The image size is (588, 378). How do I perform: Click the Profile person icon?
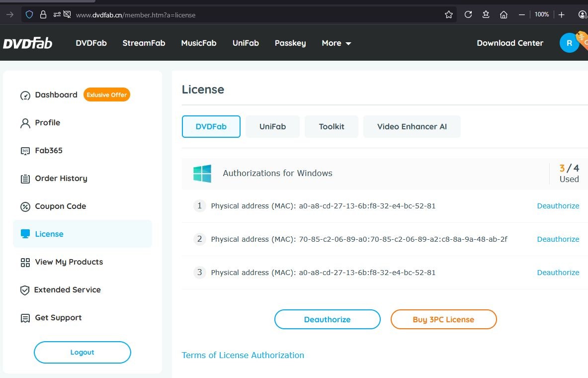(25, 123)
